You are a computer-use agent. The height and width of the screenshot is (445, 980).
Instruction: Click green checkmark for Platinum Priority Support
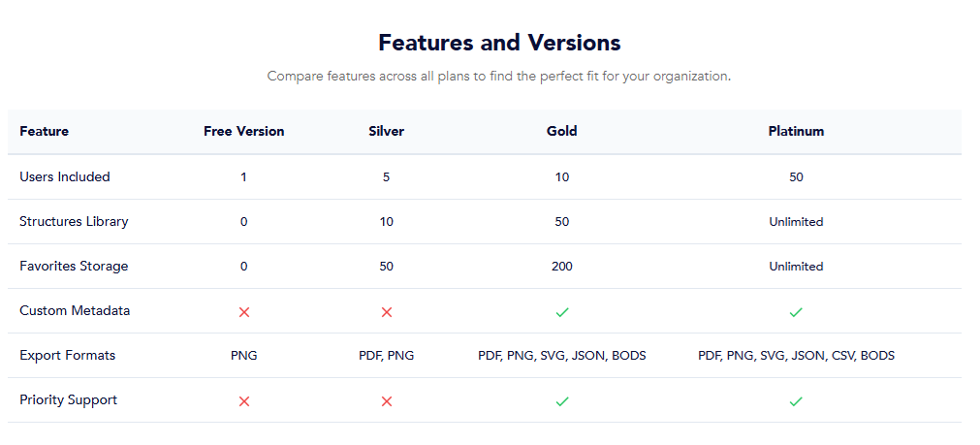click(x=796, y=401)
